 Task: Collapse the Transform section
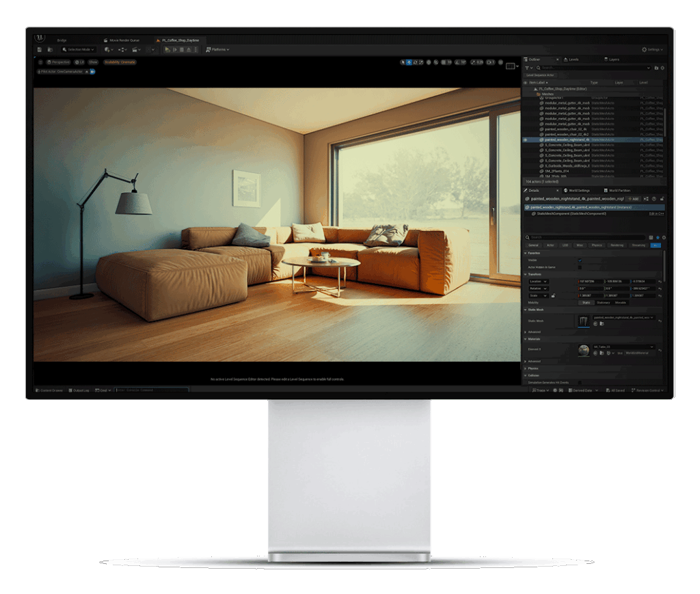coord(526,275)
